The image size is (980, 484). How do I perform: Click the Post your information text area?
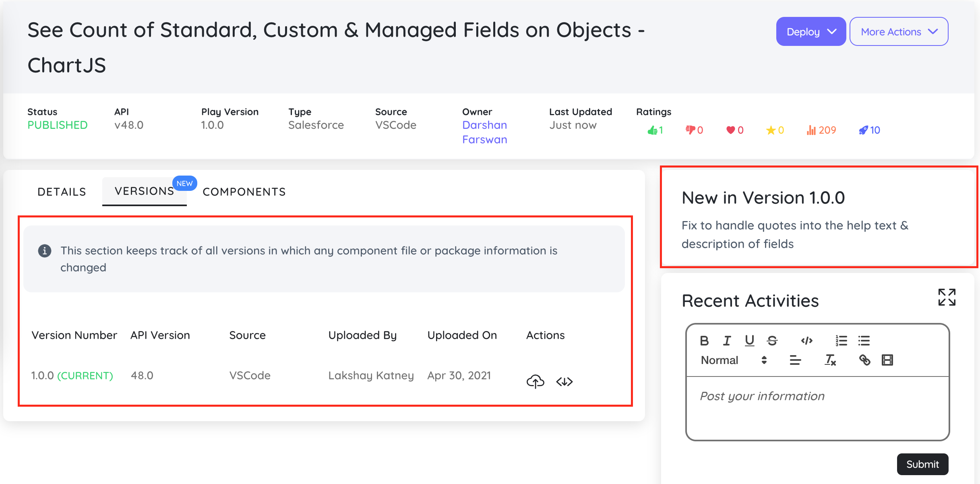click(x=817, y=408)
